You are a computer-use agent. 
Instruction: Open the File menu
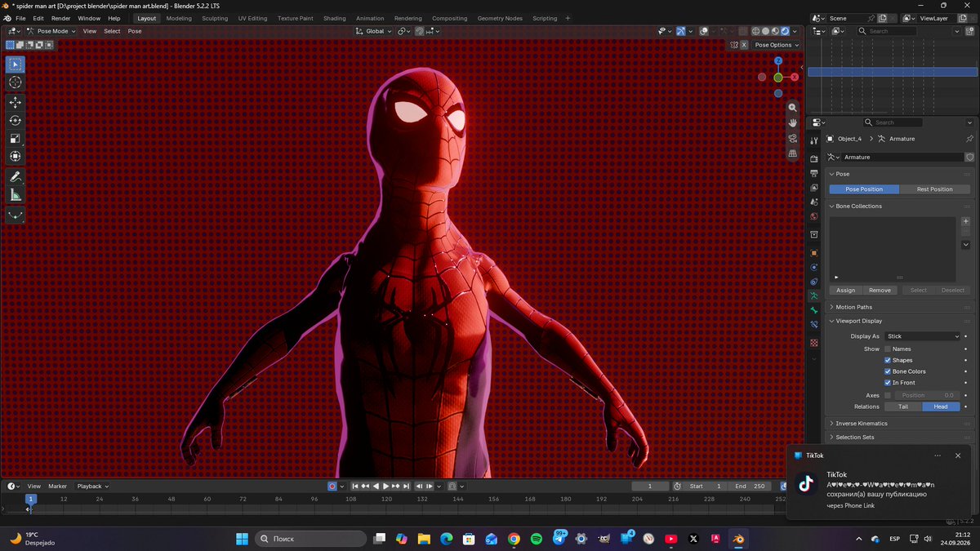(20, 18)
